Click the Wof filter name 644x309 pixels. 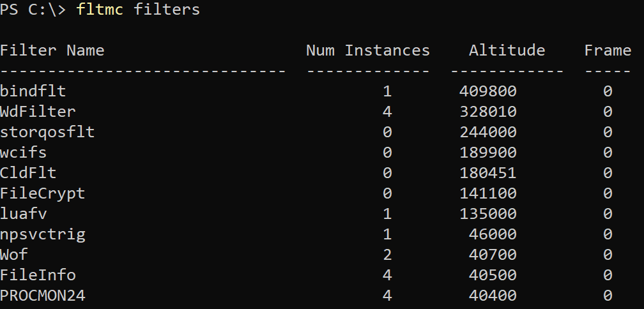click(x=14, y=255)
